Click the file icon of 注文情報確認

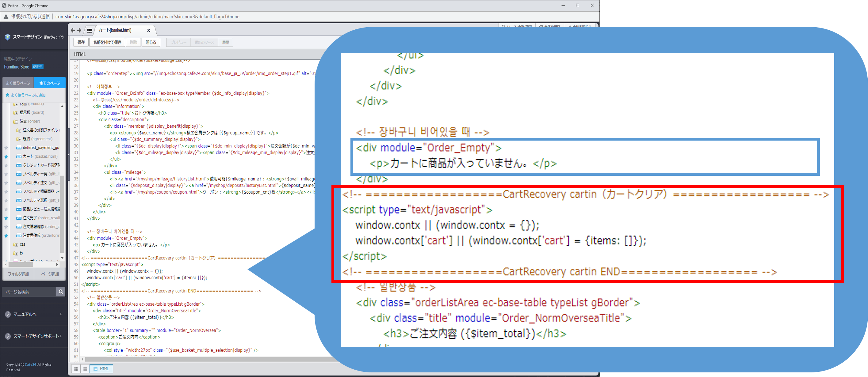19,227
